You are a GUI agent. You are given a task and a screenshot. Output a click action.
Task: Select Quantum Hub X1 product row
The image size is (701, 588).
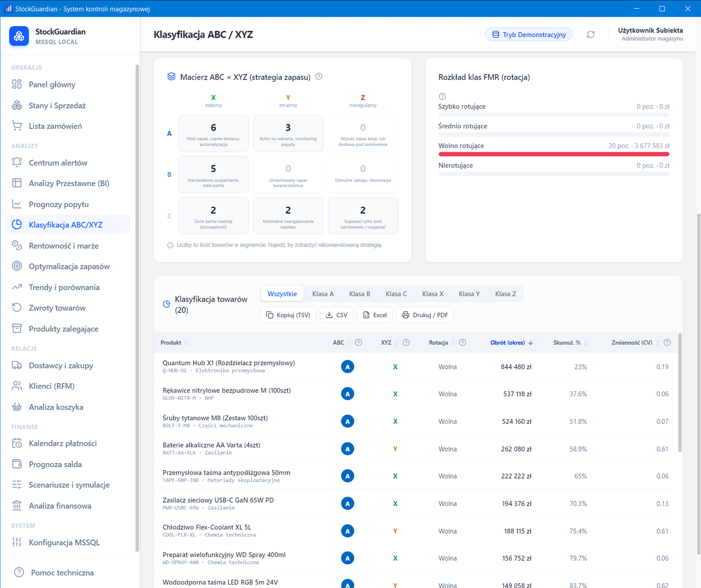click(416, 366)
